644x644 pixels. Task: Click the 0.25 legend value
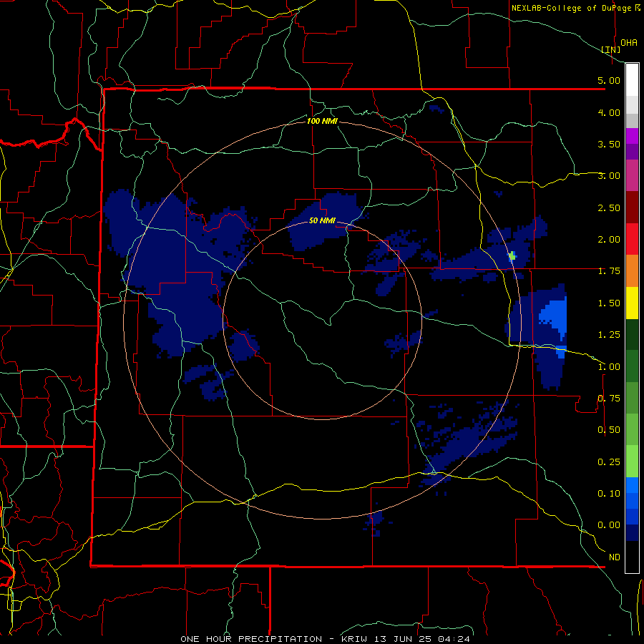click(609, 462)
